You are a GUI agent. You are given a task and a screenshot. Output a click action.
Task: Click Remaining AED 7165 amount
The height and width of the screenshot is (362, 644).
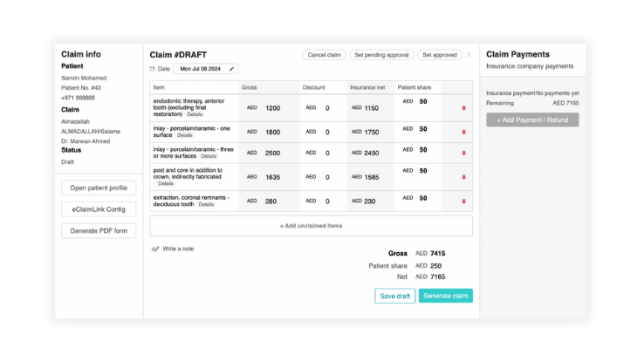[x=565, y=104]
